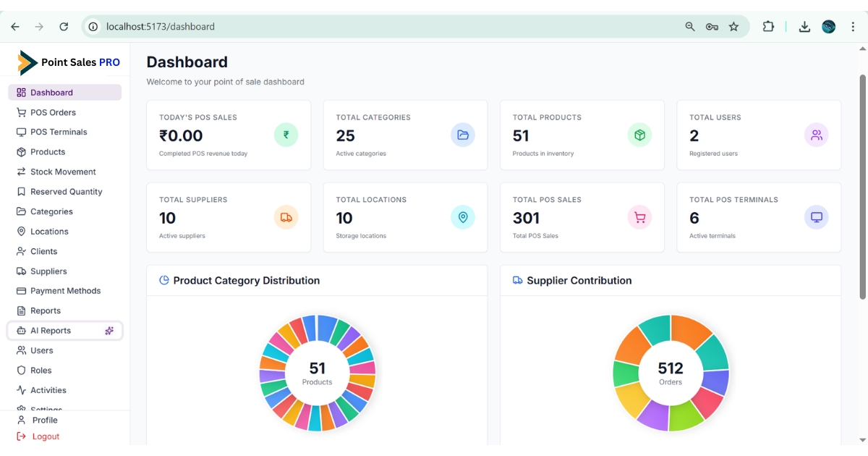
Task: Click the sparkle icon beside AI Reports
Action: click(x=109, y=331)
